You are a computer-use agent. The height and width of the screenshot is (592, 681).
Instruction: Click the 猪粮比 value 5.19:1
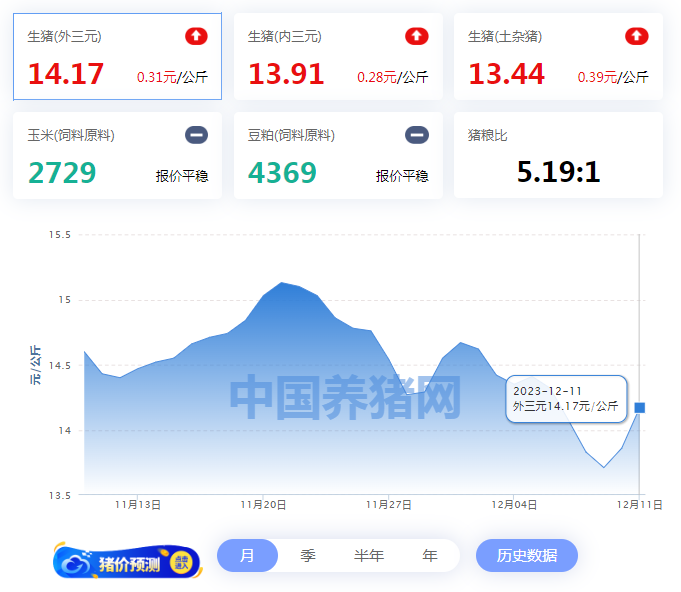559,172
